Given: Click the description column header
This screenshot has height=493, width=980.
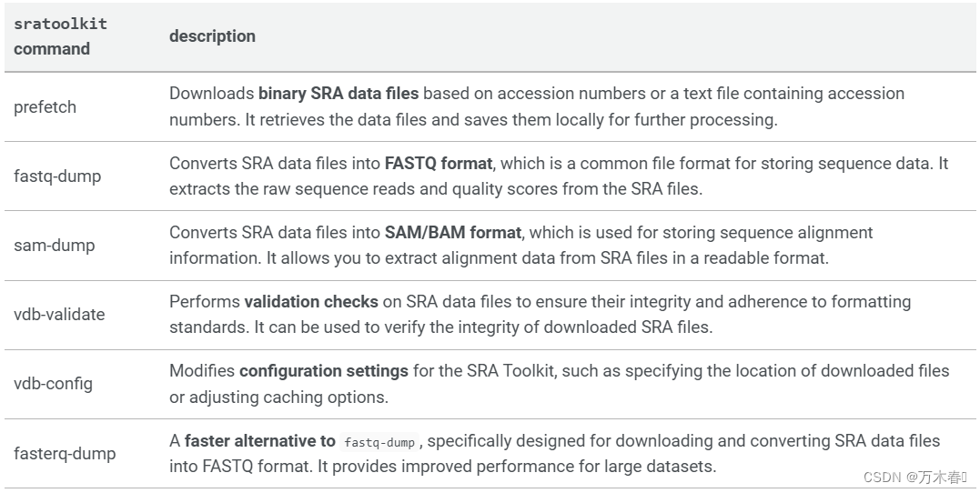Looking at the screenshot, I should (x=212, y=36).
